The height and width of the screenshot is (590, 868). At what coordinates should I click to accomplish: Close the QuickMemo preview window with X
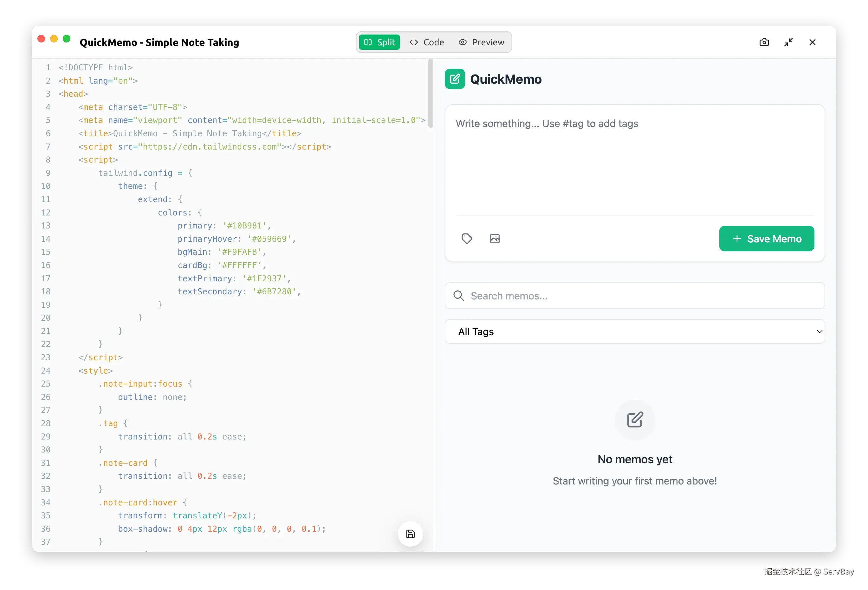[x=812, y=42]
